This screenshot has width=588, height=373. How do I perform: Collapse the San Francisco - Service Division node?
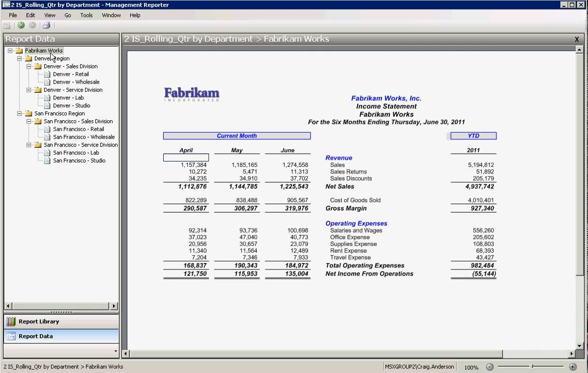click(29, 145)
